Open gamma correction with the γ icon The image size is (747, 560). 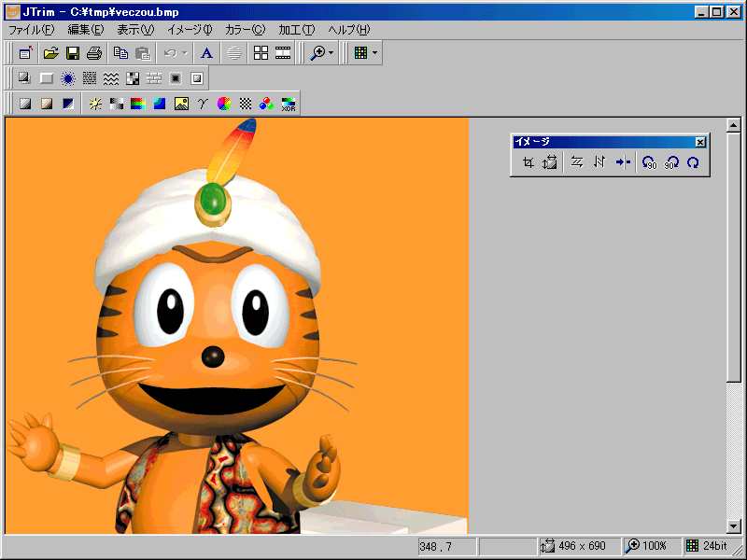click(x=203, y=104)
